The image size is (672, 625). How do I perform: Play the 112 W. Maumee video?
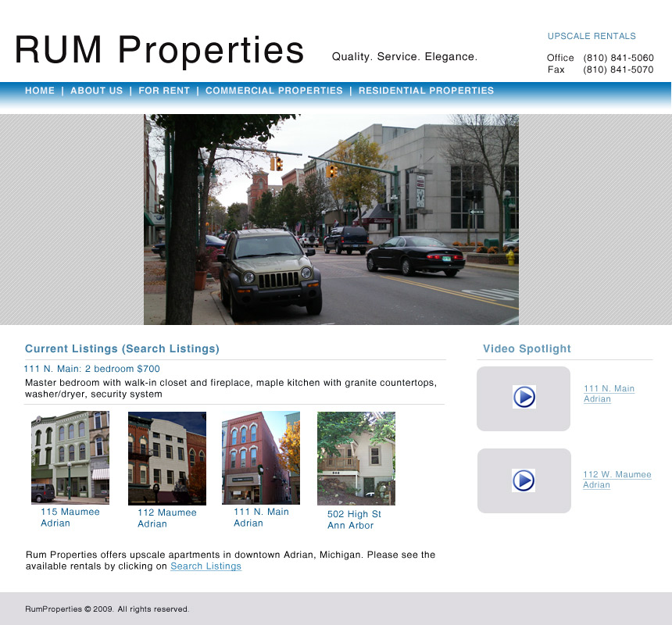pyautogui.click(x=524, y=480)
